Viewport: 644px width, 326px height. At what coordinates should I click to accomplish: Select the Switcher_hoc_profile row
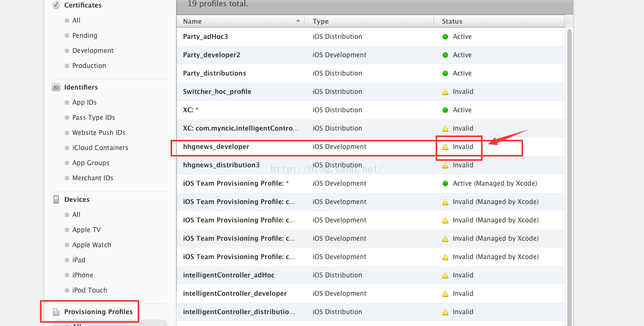coord(371,92)
